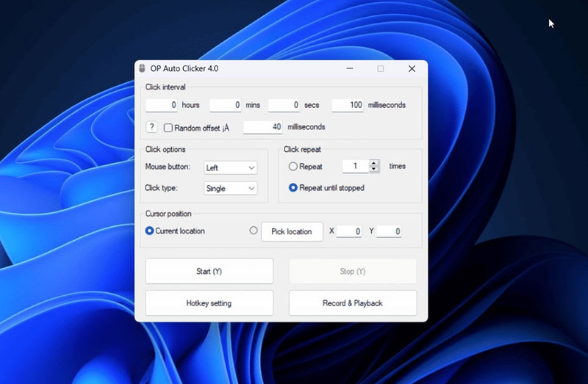Open the Click type dropdown
This screenshot has height=384, width=588.
tap(231, 188)
